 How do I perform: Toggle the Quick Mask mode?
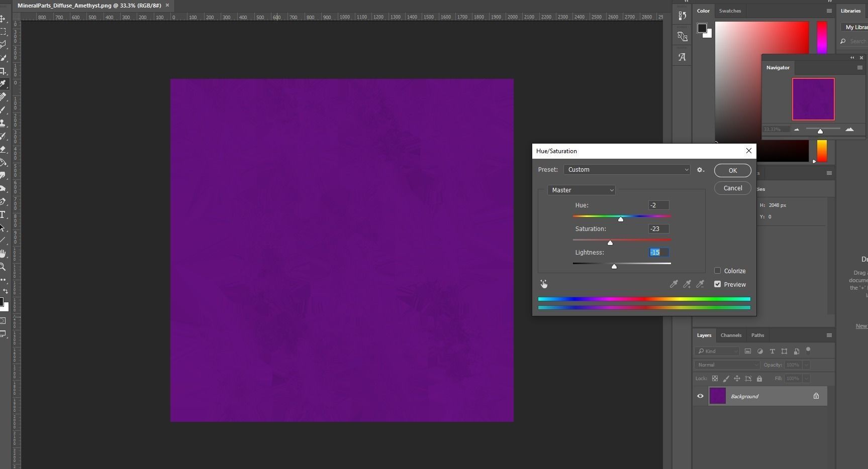point(3,320)
